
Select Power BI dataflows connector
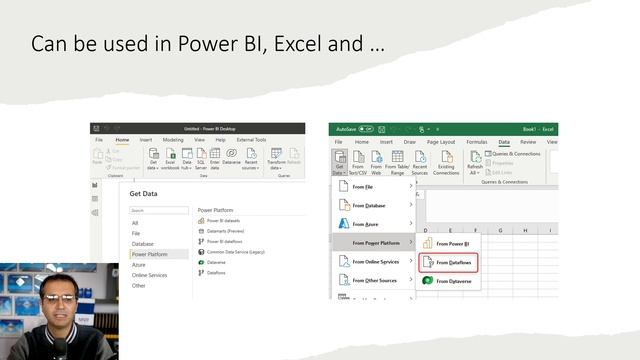pos(220,242)
